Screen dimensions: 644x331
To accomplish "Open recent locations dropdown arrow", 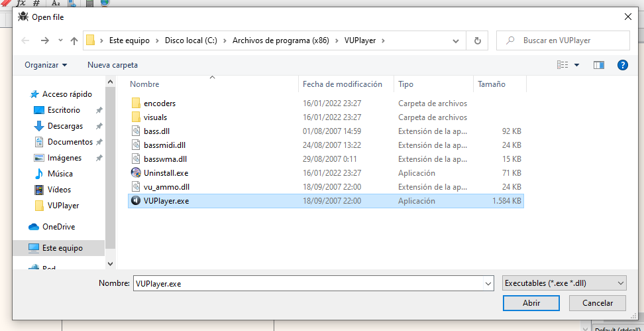I will tap(60, 40).
